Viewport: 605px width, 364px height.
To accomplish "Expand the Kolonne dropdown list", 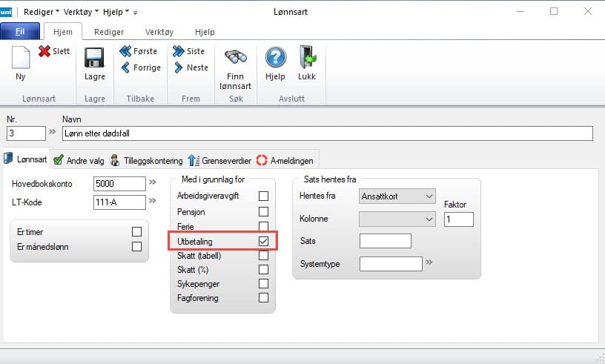I will point(397,219).
